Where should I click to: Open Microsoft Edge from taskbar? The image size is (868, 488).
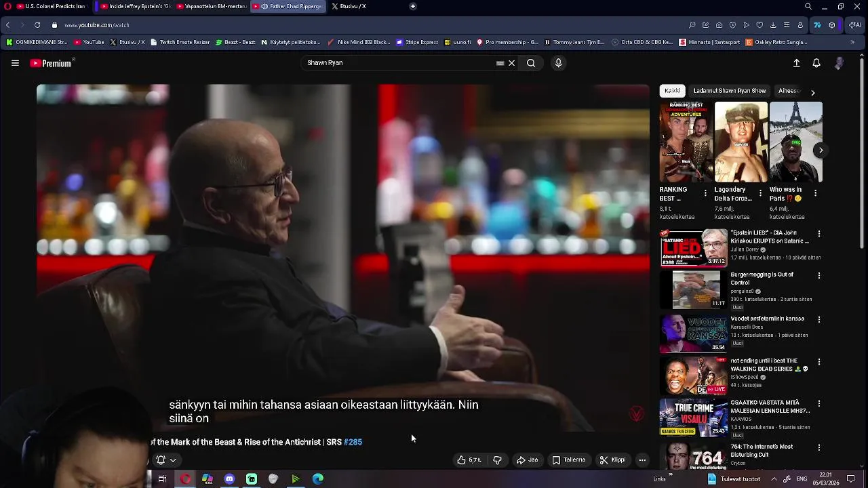click(317, 479)
